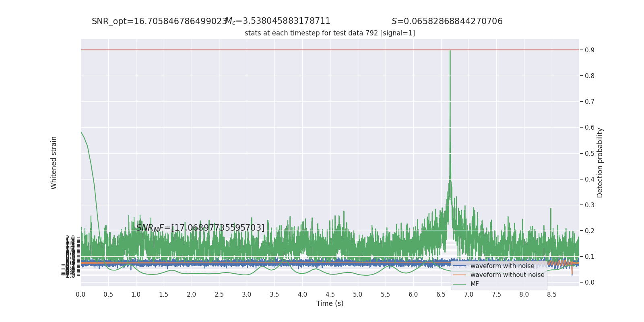
Task: Click x-axis tick label 5.0
Action: point(358,295)
